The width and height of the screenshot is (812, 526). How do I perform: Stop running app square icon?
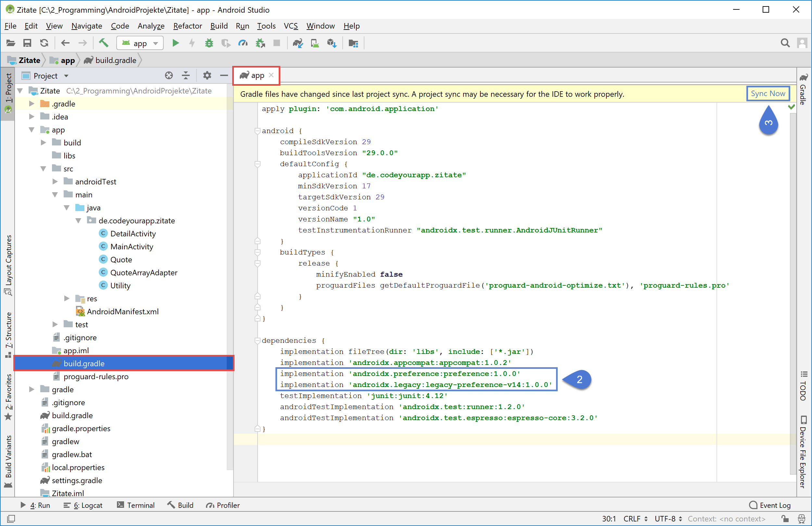point(277,43)
